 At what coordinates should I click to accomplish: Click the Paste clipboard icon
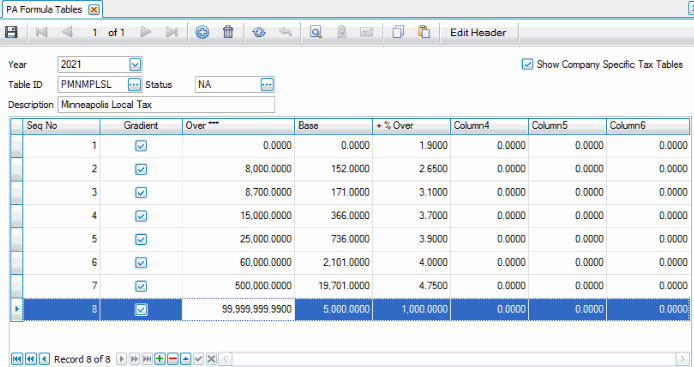coord(424,32)
